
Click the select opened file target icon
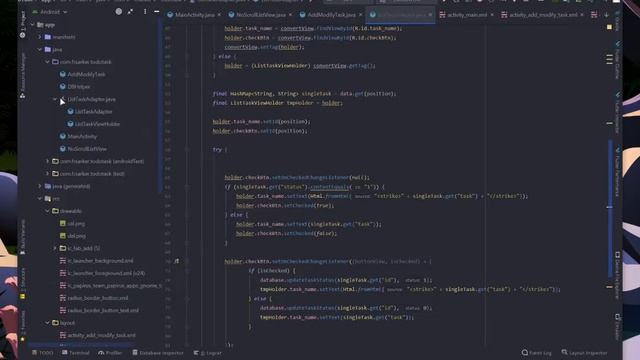(118, 11)
